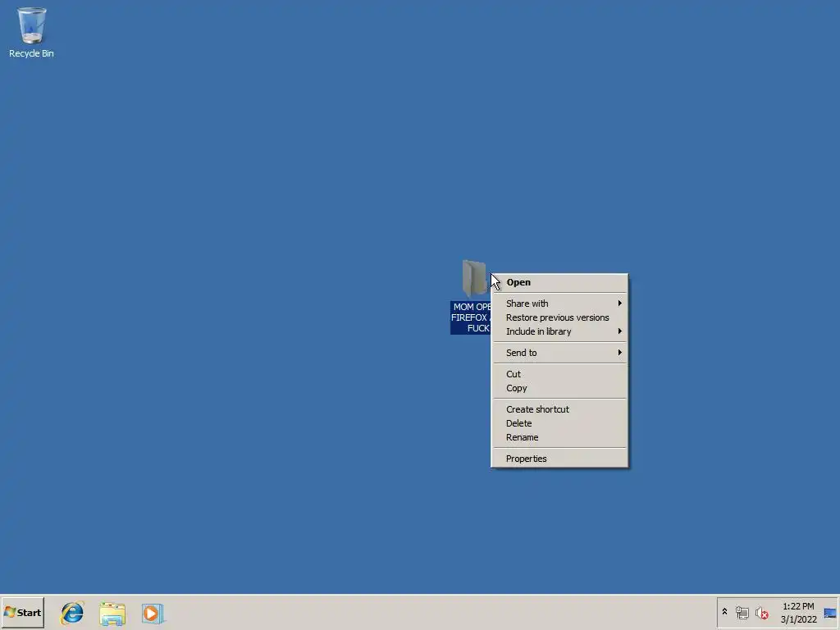The height and width of the screenshot is (630, 840).
Task: Expand the Share with submenu
Action: pyautogui.click(x=559, y=304)
